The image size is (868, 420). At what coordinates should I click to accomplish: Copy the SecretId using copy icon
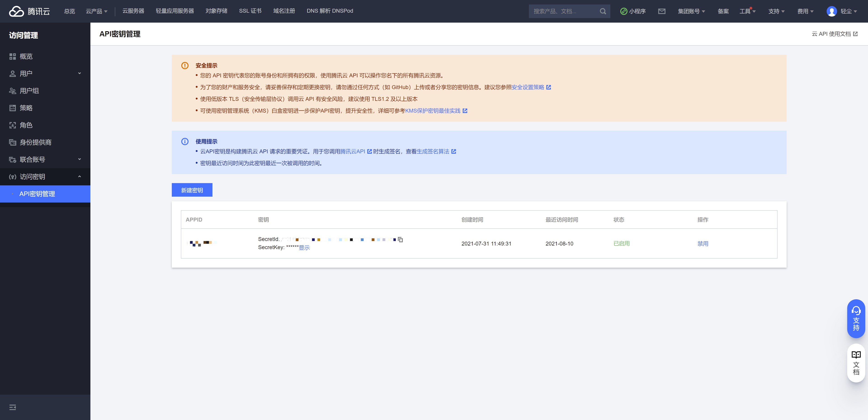400,239
